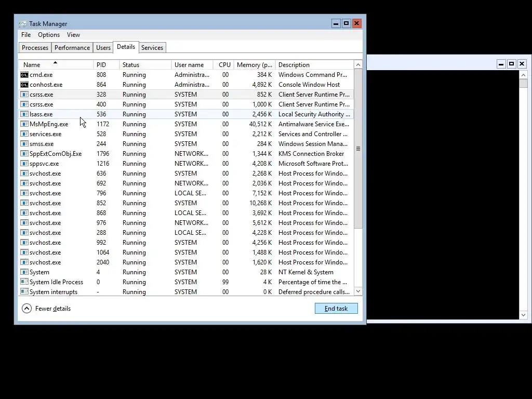Click the icon of svchost.exe PID 636

(24, 173)
